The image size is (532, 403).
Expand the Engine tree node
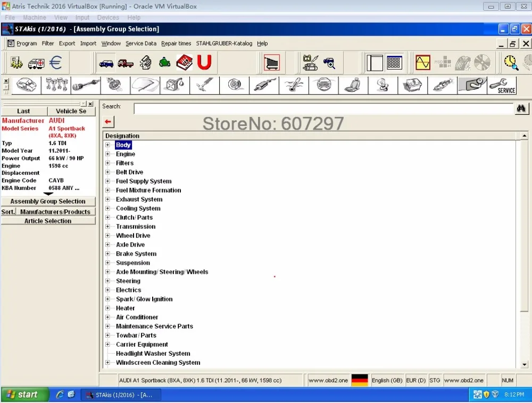pos(107,154)
